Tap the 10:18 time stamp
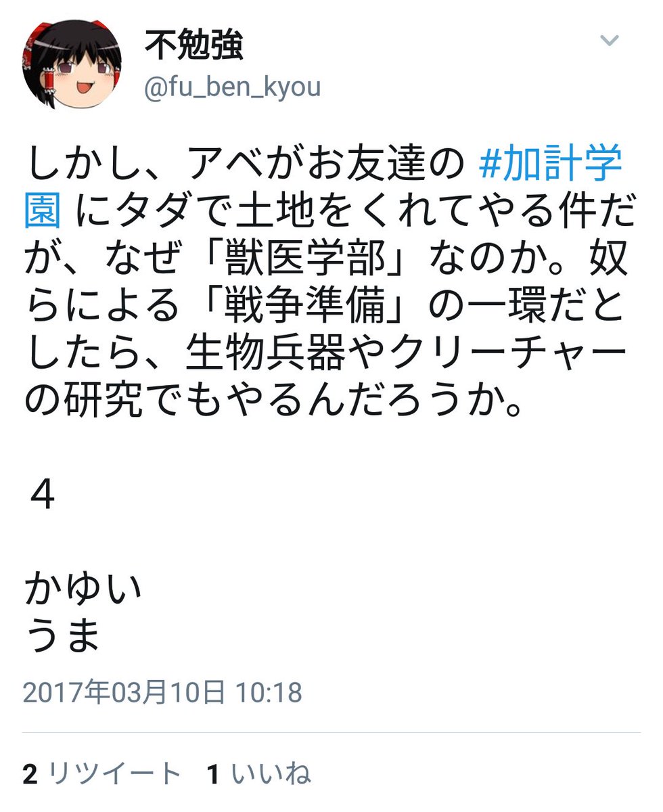This screenshot has height=812, width=663. pos(269,692)
